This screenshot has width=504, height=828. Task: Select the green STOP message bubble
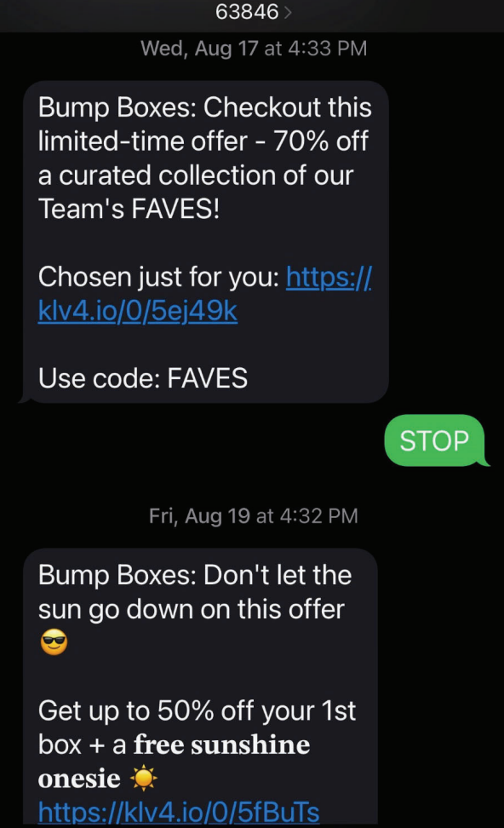434,440
